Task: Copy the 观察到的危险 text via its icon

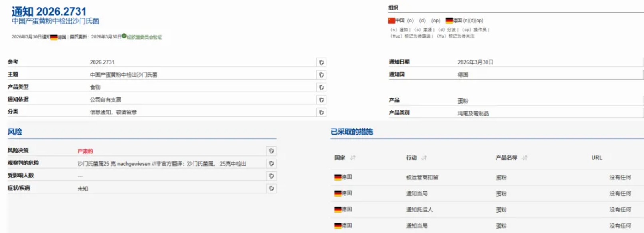Action: pyautogui.click(x=271, y=163)
